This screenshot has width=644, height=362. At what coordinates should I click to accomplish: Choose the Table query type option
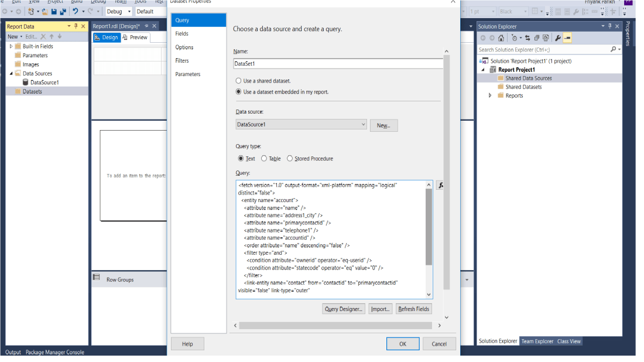[264, 159]
